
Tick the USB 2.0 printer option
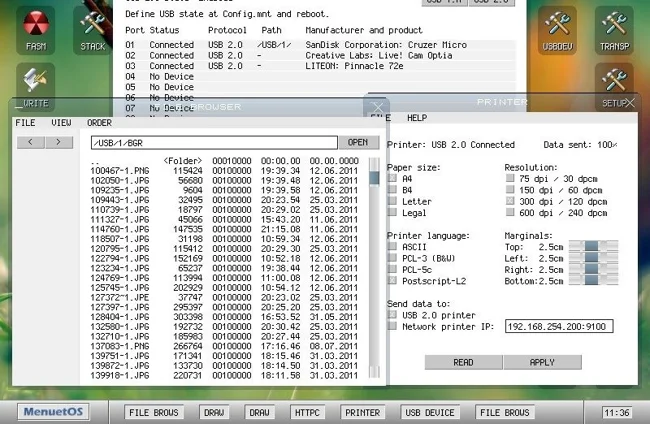coord(393,314)
